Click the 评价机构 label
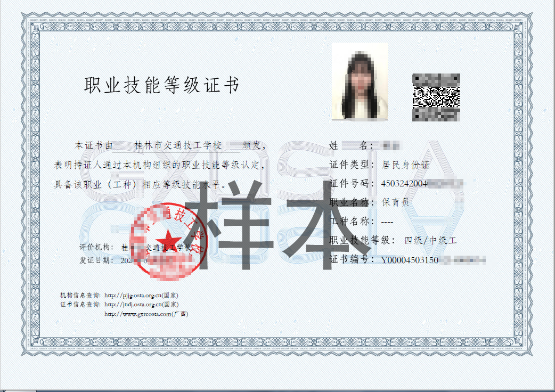Screen dimensions: 555x392 point(96,247)
